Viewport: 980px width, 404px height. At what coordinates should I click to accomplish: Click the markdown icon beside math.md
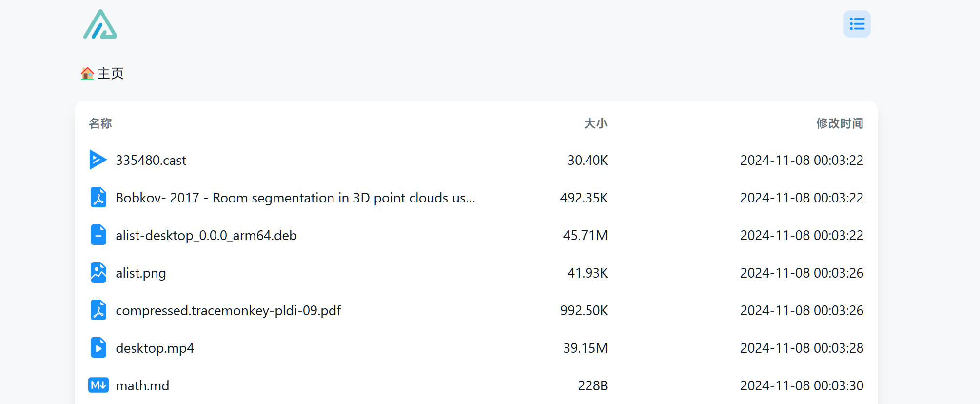98,385
